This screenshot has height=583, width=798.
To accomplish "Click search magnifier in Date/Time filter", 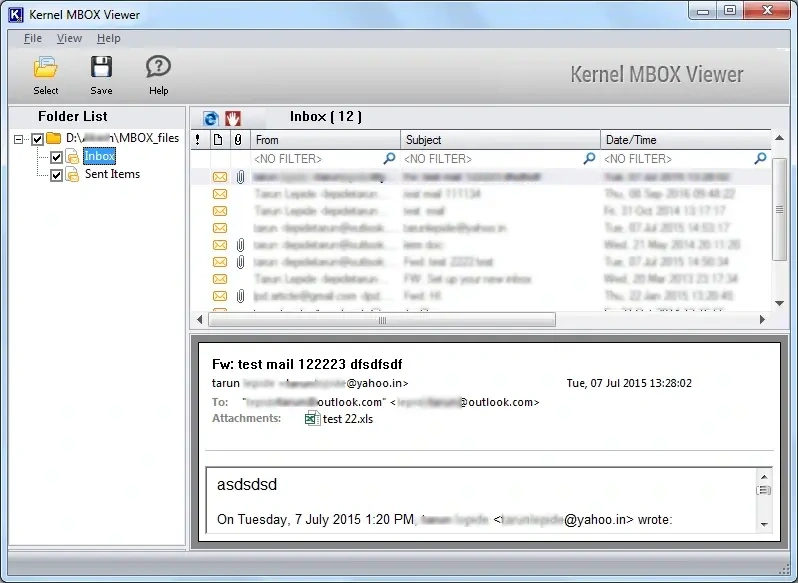I will (760, 158).
